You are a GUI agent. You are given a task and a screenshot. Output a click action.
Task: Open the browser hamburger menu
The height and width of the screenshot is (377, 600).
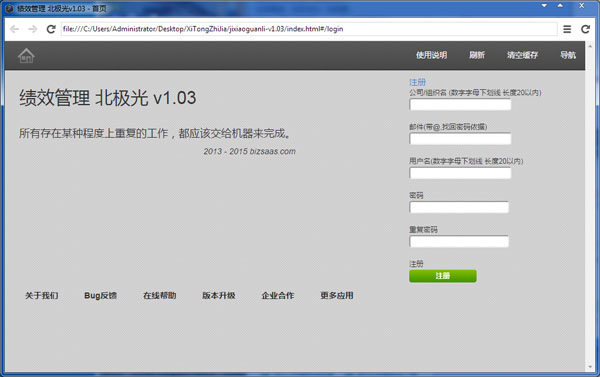(x=567, y=29)
